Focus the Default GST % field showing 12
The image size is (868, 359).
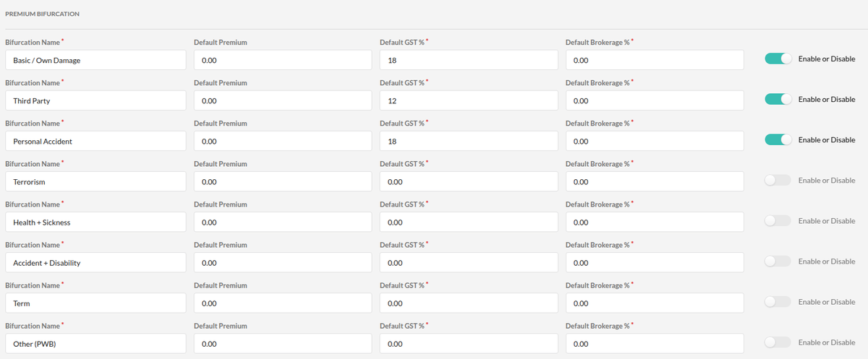click(x=468, y=100)
